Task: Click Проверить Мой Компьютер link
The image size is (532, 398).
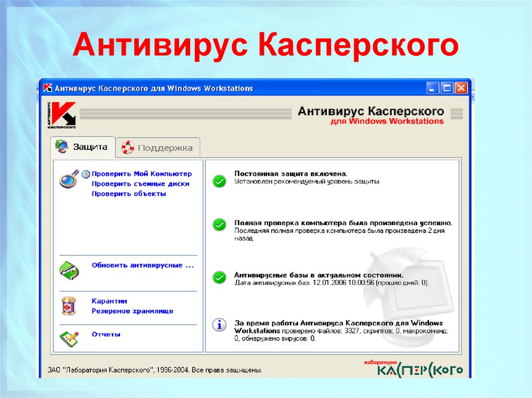Action: pos(142,174)
